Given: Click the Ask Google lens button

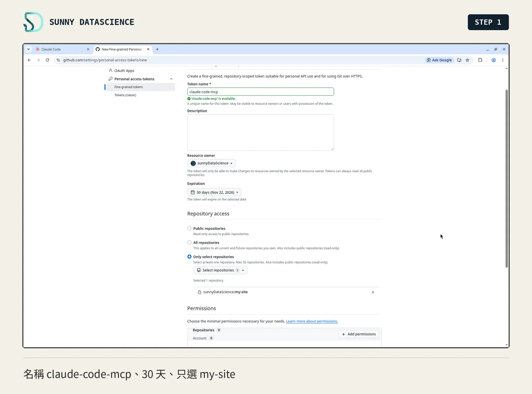Looking at the screenshot, I should coord(439,60).
